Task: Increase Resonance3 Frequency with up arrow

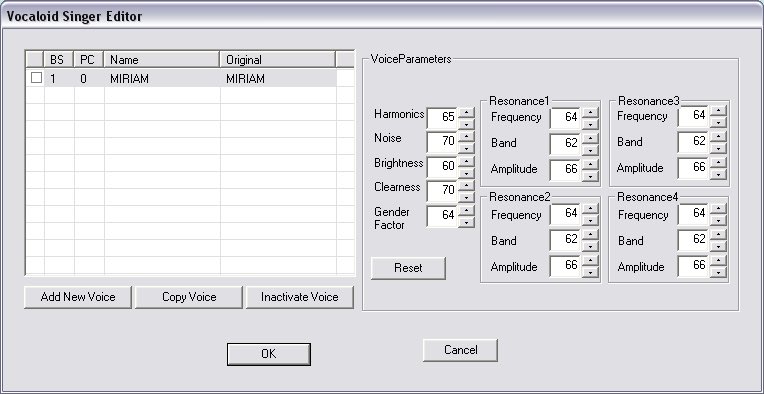Action: click(x=718, y=111)
